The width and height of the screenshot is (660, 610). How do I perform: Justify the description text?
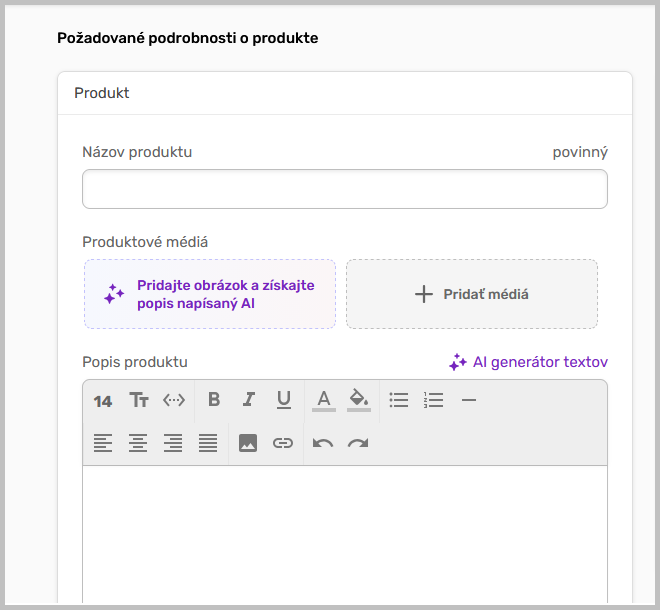(208, 443)
